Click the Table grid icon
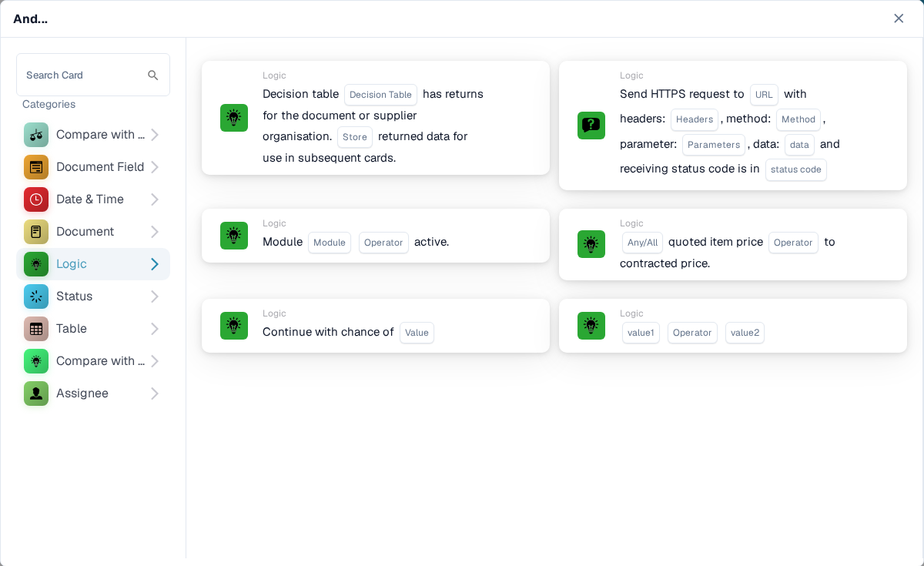This screenshot has height=566, width=924. (x=36, y=329)
